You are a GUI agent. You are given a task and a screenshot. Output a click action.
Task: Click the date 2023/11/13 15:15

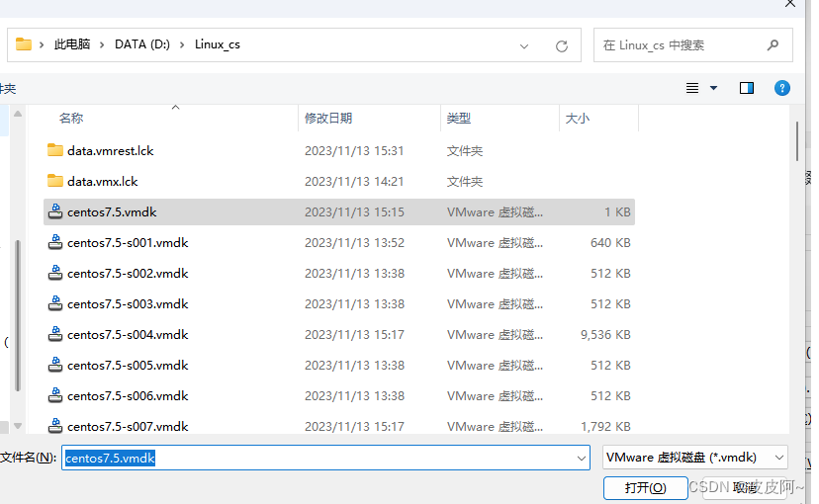(x=354, y=211)
